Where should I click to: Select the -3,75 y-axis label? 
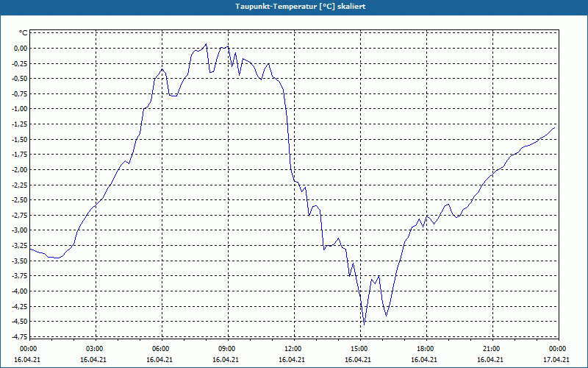[x=20, y=275]
